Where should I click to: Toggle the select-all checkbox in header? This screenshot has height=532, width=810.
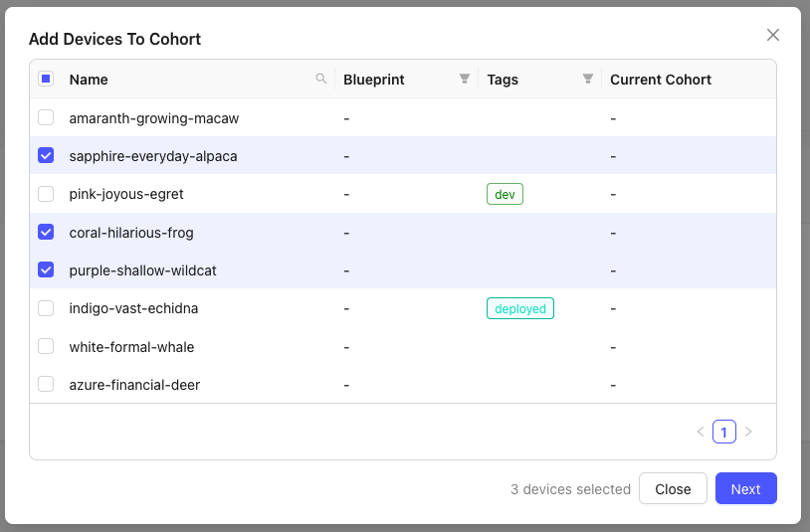tap(46, 79)
